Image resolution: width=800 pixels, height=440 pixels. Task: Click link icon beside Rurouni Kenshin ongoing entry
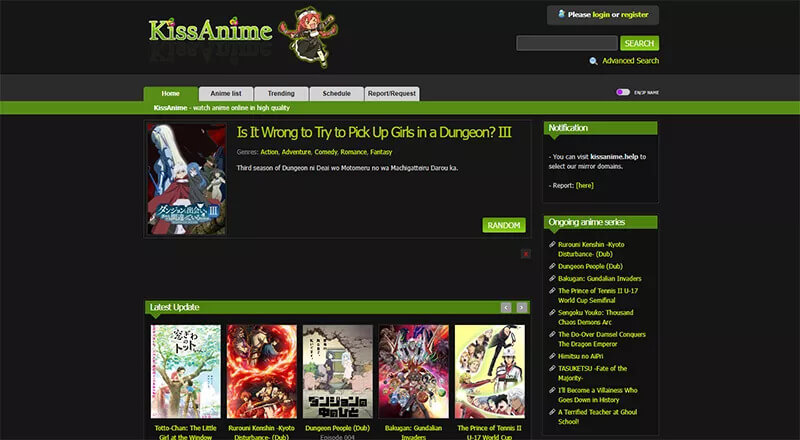pyautogui.click(x=552, y=245)
